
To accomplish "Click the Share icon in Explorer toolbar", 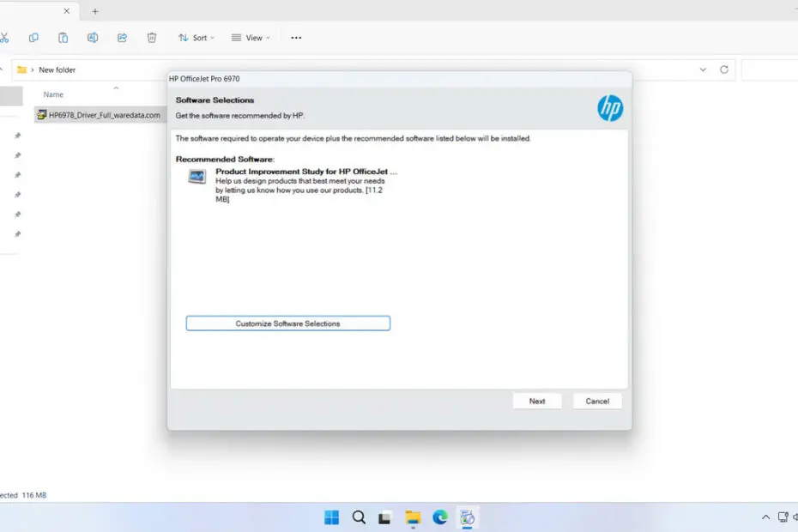I will pos(122,38).
